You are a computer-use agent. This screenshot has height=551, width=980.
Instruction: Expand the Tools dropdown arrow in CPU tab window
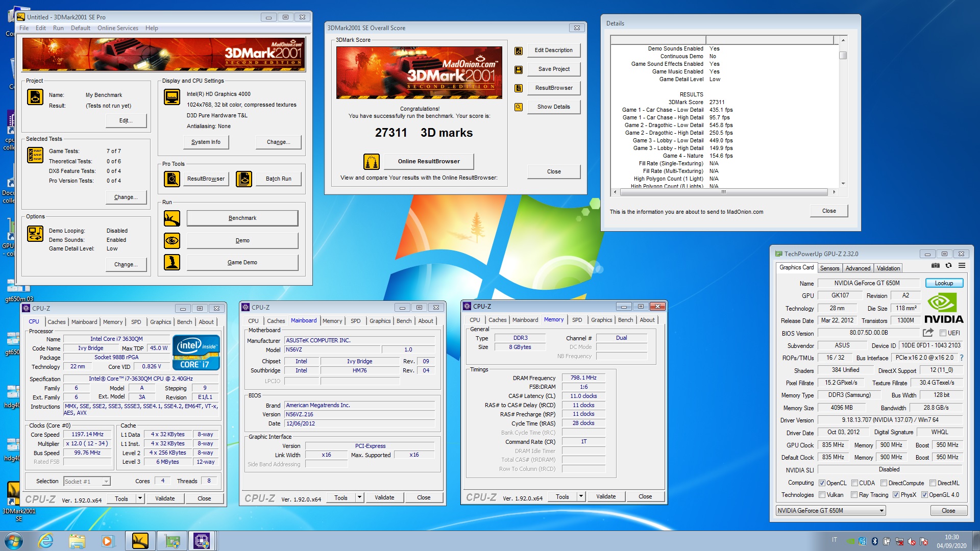(x=140, y=499)
